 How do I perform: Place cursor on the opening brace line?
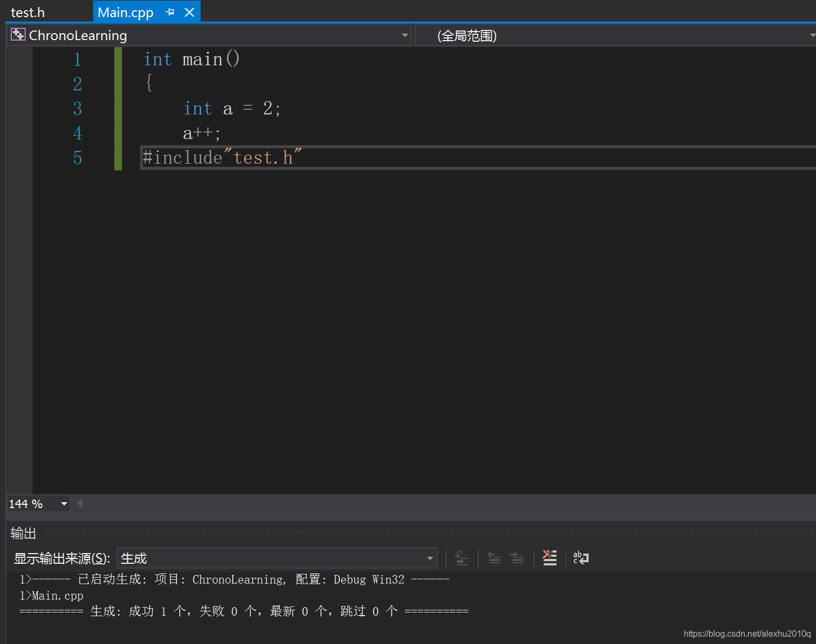(149, 83)
